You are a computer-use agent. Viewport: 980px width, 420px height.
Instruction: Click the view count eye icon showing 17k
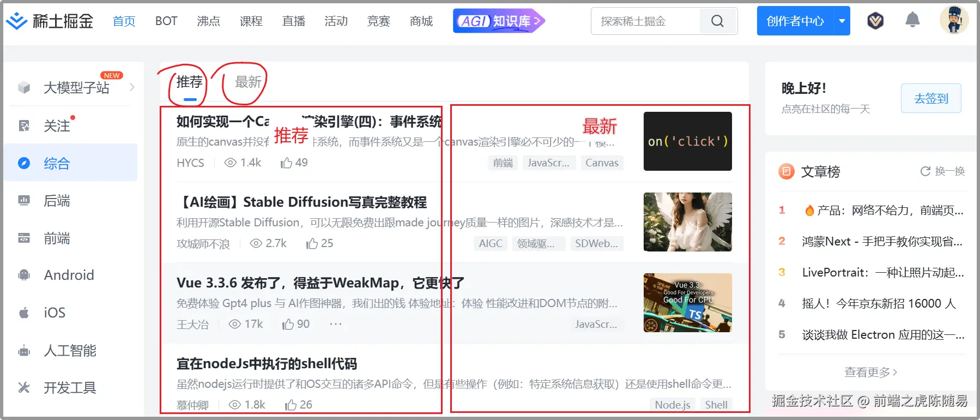pyautogui.click(x=234, y=324)
